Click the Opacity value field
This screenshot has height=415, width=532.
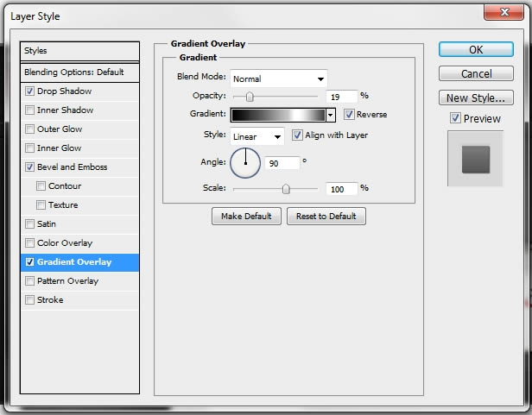tap(341, 97)
